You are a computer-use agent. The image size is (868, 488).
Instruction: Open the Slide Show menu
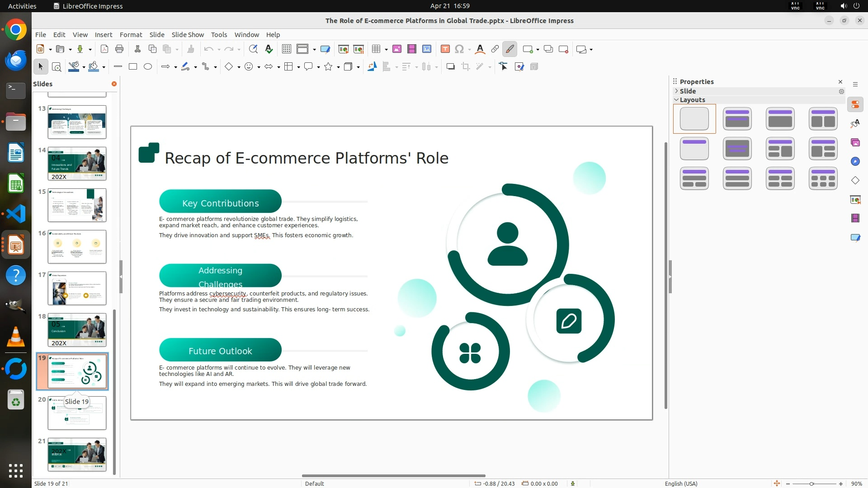[187, 35]
